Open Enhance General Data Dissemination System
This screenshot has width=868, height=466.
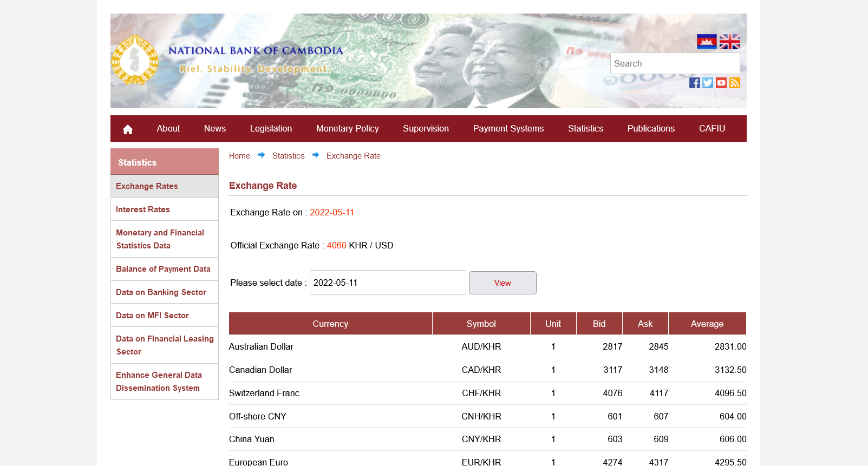(x=159, y=382)
